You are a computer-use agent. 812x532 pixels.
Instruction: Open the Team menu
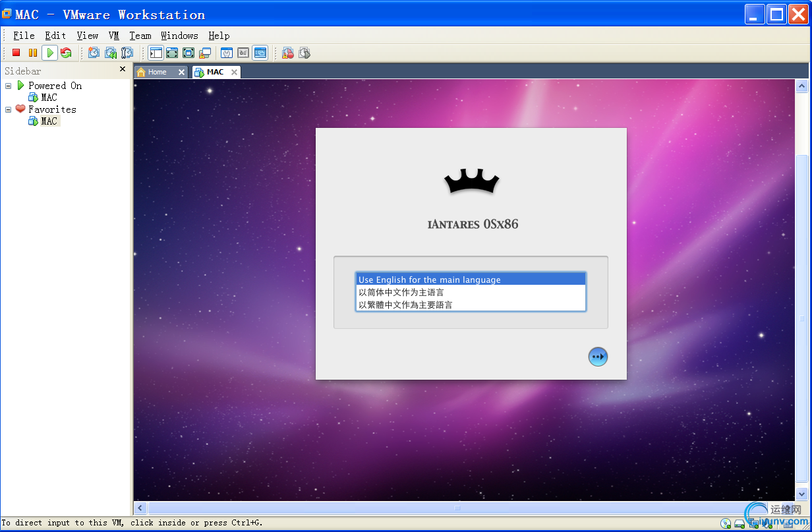coord(140,36)
